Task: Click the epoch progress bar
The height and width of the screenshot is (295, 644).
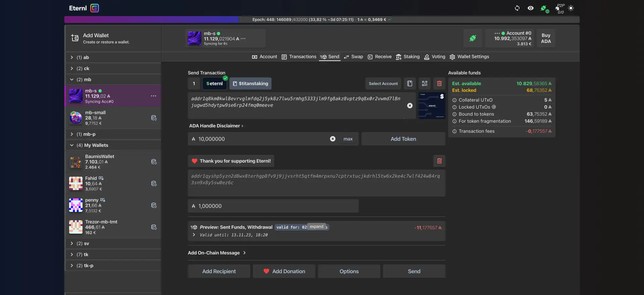Action: coord(321,19)
